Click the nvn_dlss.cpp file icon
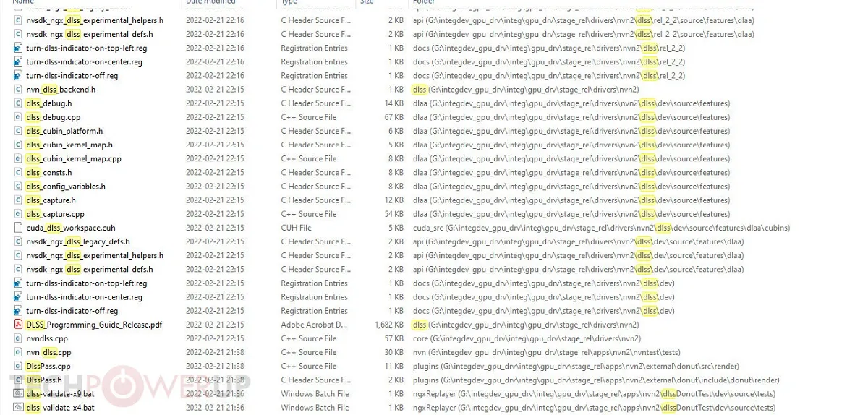The height and width of the screenshot is (415, 868). point(19,352)
